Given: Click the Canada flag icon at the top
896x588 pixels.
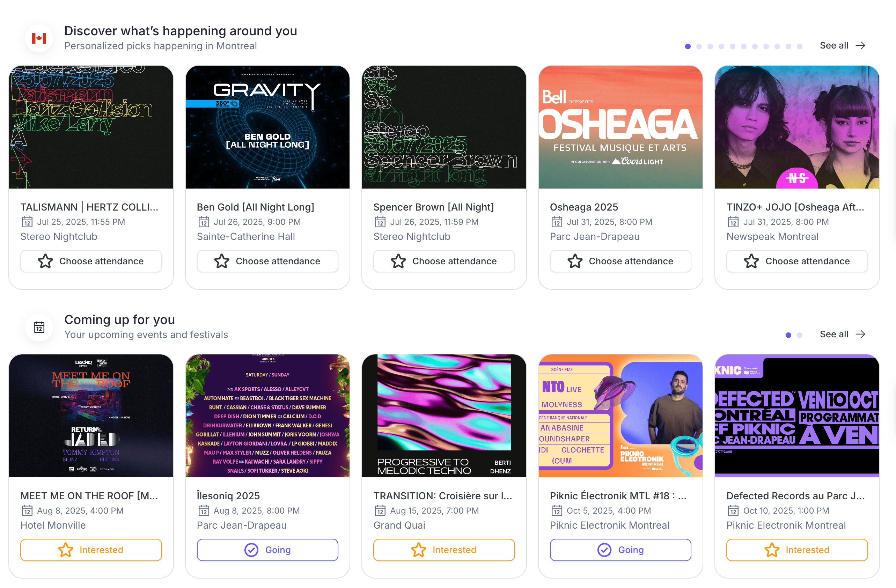Looking at the screenshot, I should 39,38.
